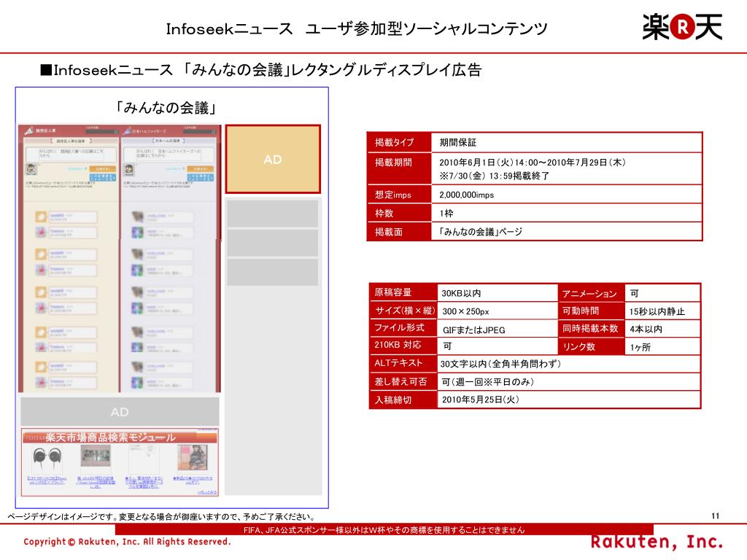Viewport: 747px width, 560px height.
Task: Select the GIFまたはJPEG value
Action: [473, 330]
